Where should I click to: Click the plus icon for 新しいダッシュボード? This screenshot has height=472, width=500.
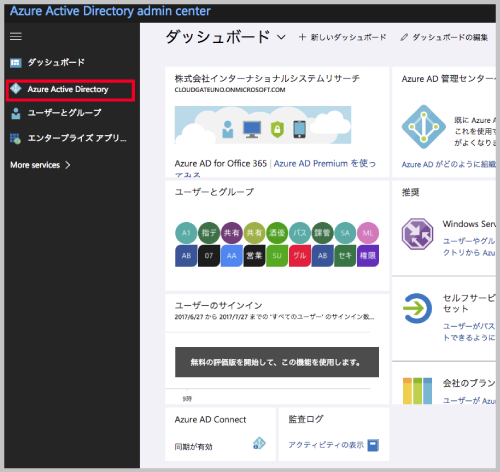302,37
